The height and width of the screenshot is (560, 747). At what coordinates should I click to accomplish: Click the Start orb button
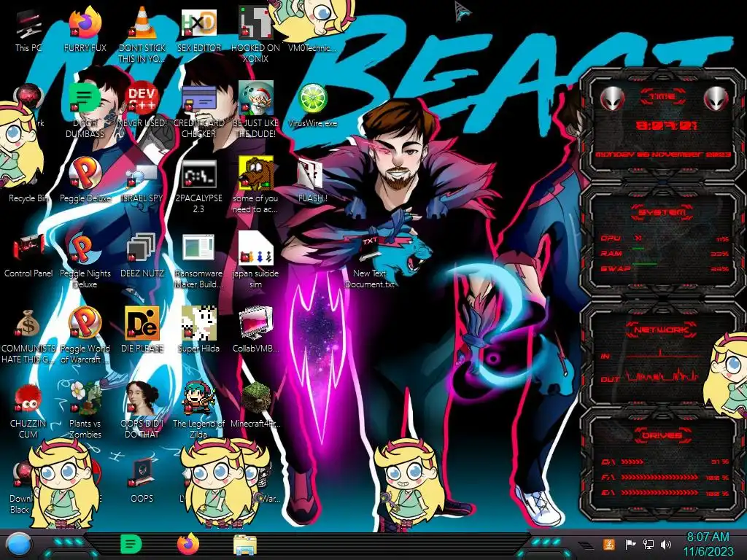click(19, 545)
